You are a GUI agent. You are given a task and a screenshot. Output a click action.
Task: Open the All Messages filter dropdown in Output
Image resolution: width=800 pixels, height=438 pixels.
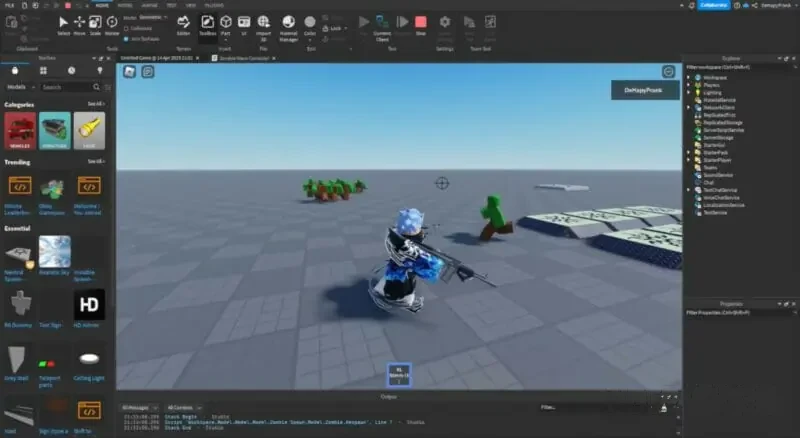click(x=139, y=408)
